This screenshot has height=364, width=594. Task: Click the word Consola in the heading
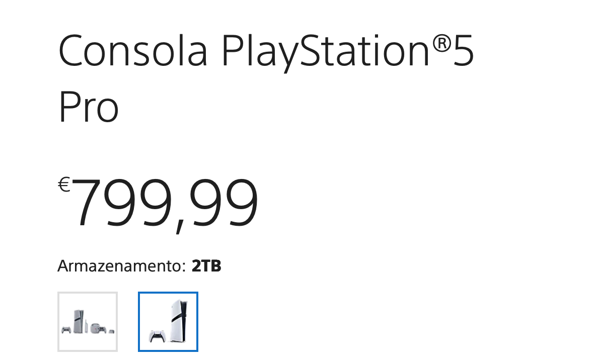(133, 50)
